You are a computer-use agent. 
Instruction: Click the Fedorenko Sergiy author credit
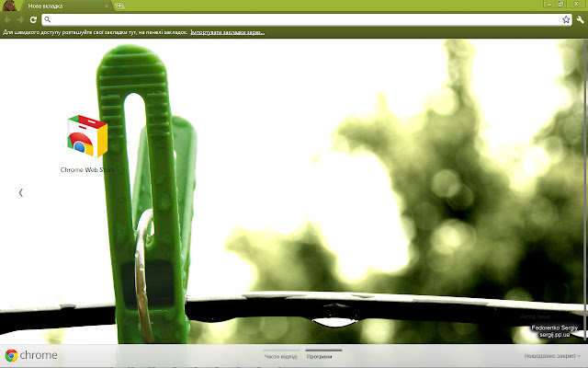click(555, 328)
